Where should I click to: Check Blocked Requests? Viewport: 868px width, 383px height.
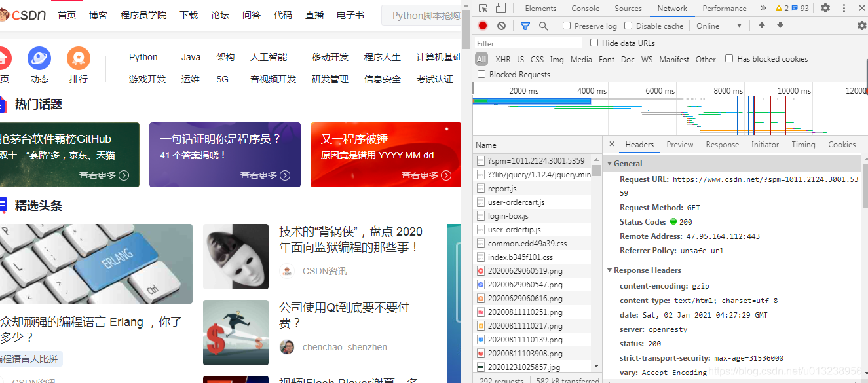(481, 74)
